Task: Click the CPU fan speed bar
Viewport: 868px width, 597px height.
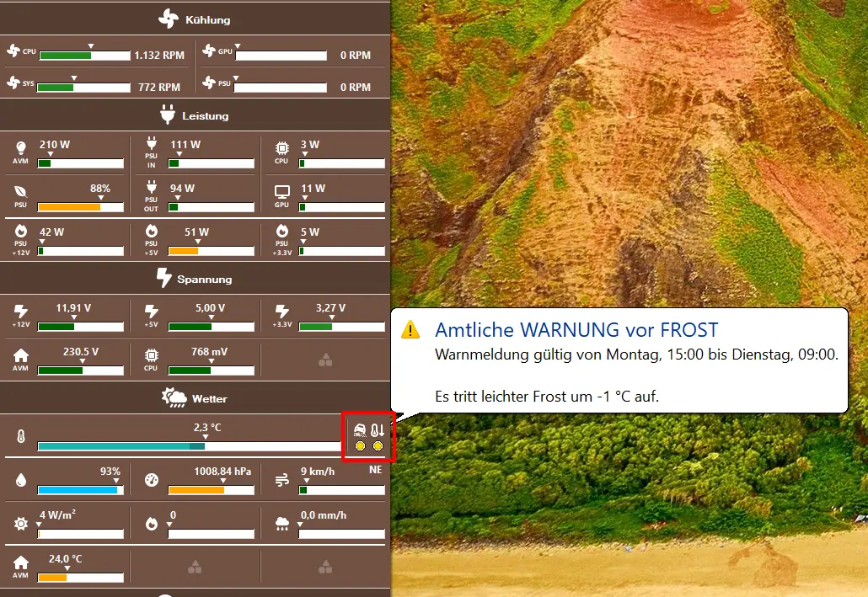Action: pos(85,56)
